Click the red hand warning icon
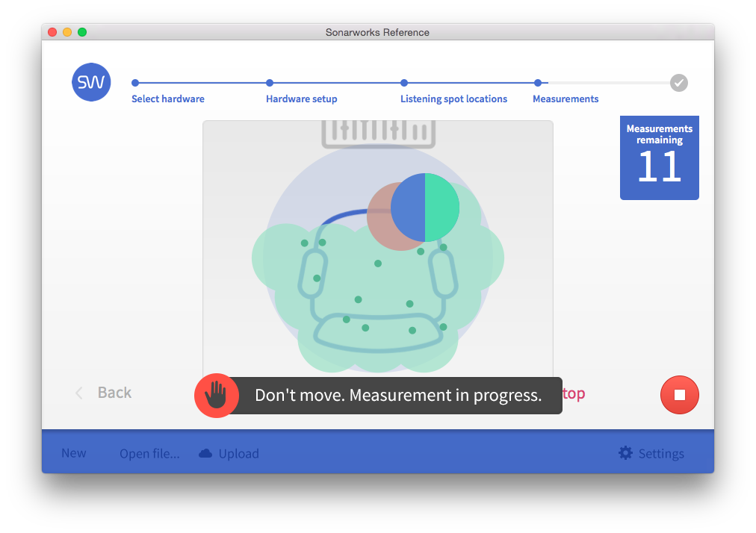The width and height of the screenshot is (756, 533). click(x=216, y=395)
